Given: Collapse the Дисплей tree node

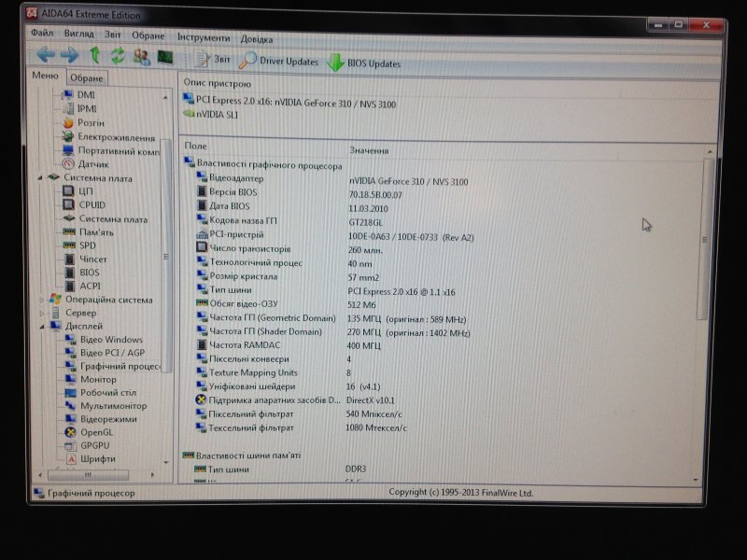Looking at the screenshot, I should tap(41, 327).
